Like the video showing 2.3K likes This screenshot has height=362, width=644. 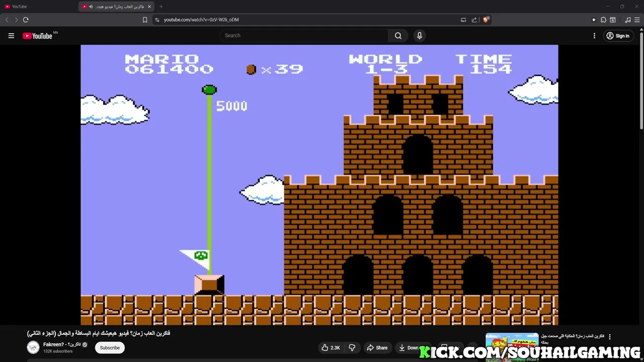(331, 347)
